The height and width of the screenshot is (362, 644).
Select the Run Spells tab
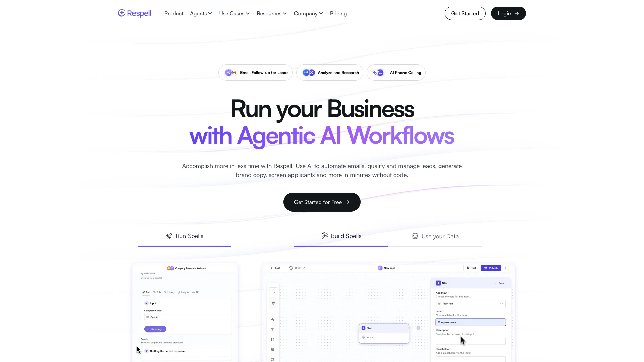coord(184,236)
